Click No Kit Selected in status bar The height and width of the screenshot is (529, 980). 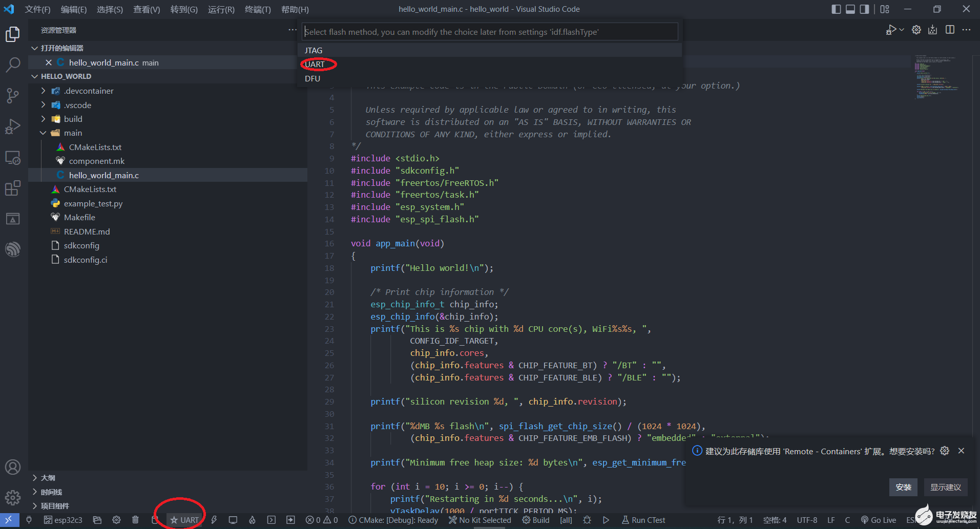pyautogui.click(x=480, y=520)
